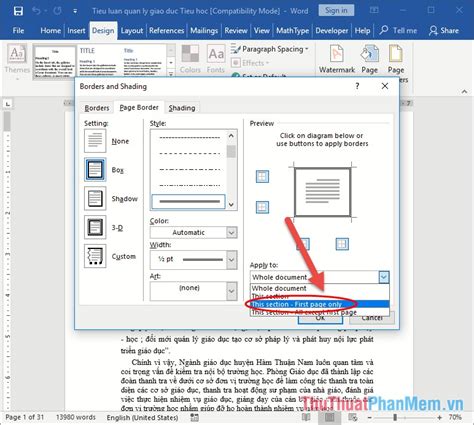This screenshot has width=474, height=425.
Task: Click the Save icon in title bar
Action: click(x=18, y=11)
